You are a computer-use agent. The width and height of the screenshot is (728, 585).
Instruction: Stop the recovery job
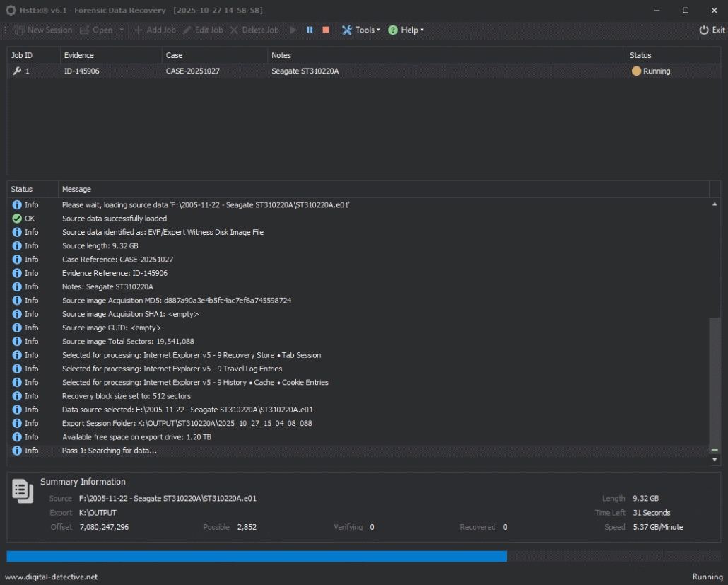pyautogui.click(x=326, y=30)
